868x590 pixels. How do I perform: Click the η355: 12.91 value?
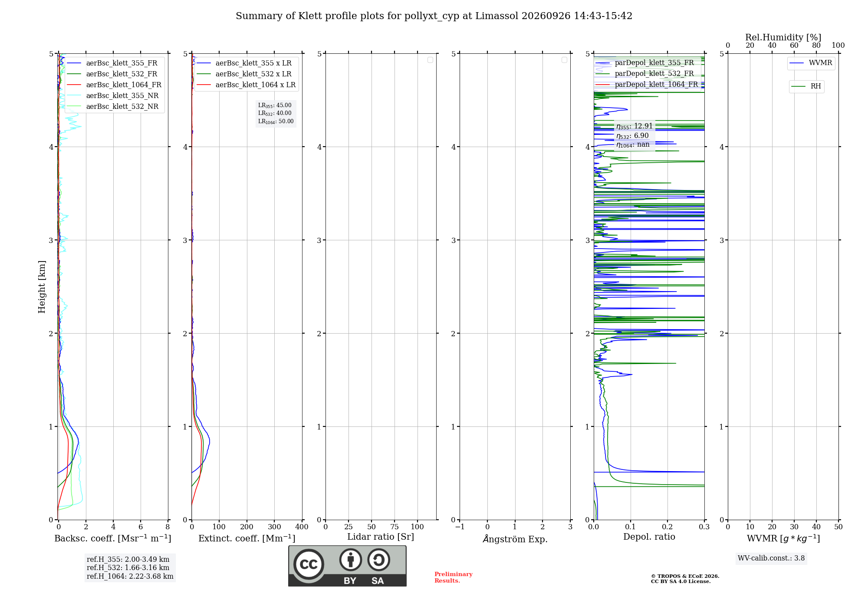635,126
